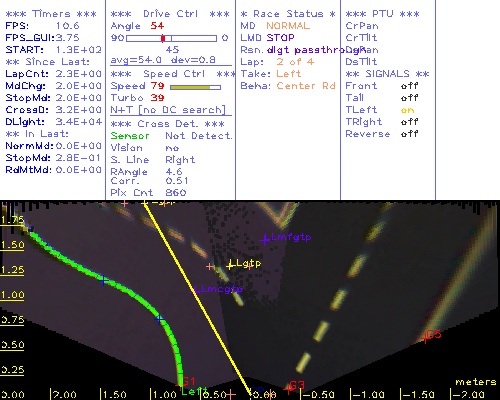Select the 'Race Status' panel header
Image resolution: width=500 pixels, height=400 pixels.
click(288, 14)
